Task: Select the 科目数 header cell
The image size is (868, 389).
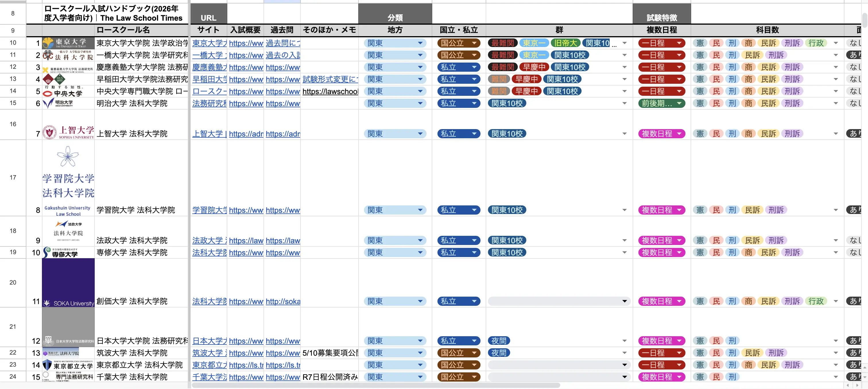Action: click(767, 30)
